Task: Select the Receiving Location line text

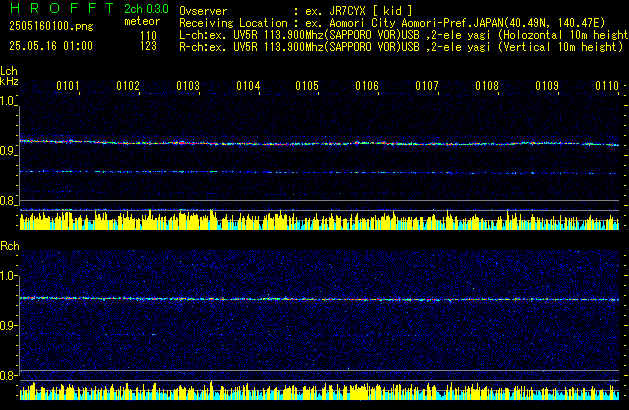Action: click(x=392, y=23)
